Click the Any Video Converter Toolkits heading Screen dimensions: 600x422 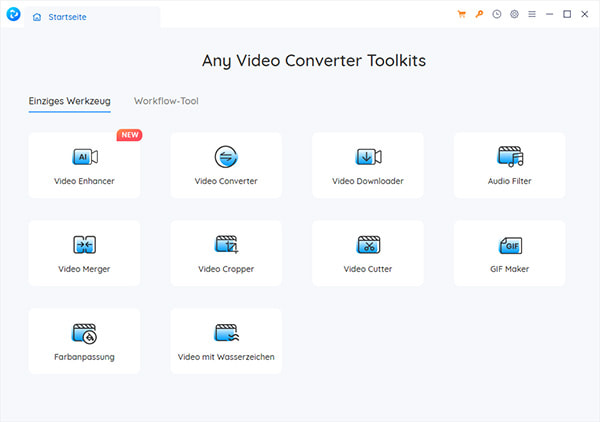314,61
